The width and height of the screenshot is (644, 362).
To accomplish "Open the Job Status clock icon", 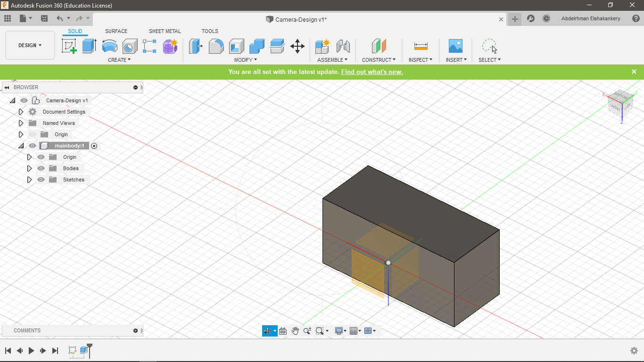I will 546,18.
